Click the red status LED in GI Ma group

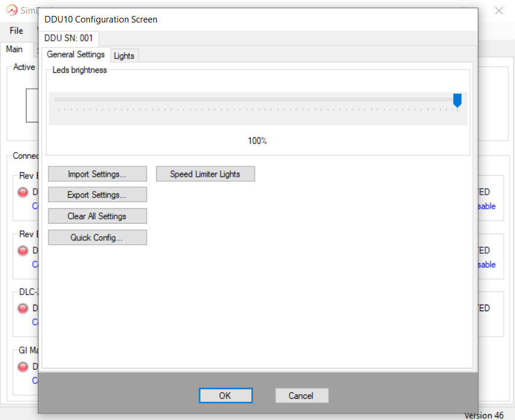click(x=23, y=367)
